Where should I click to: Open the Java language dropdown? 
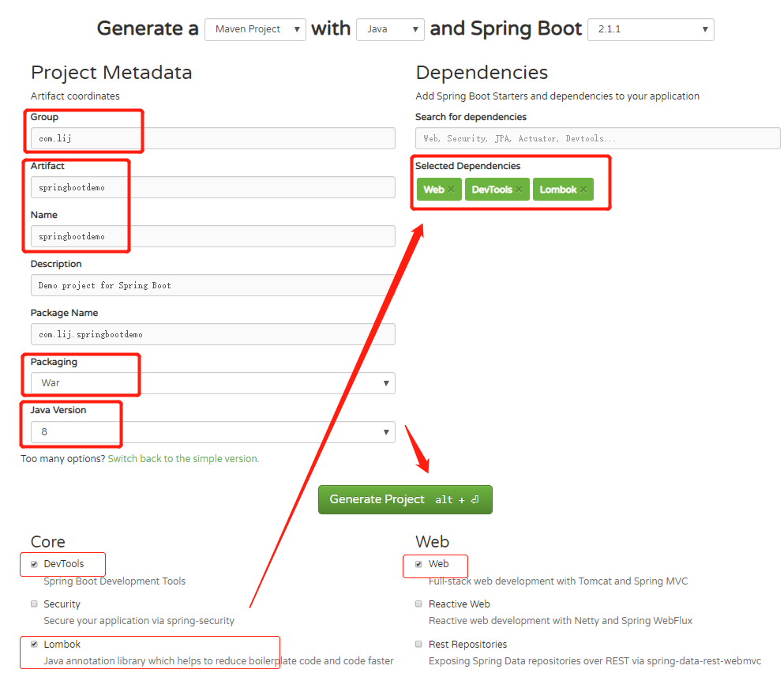point(390,29)
